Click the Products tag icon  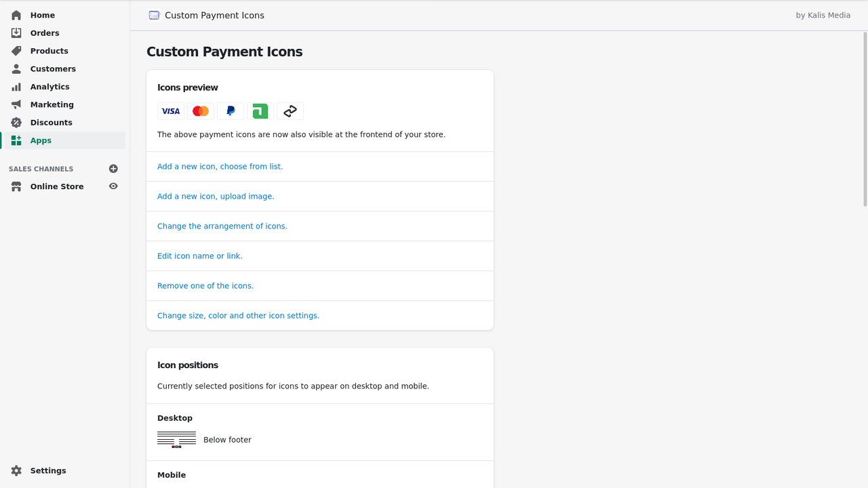16,51
